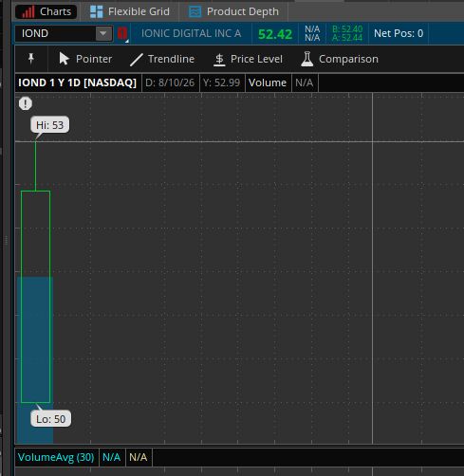The width and height of the screenshot is (464, 476).
Task: Click the IOND 1 Y 1D [NASDAQ] chart title
Action: point(77,82)
